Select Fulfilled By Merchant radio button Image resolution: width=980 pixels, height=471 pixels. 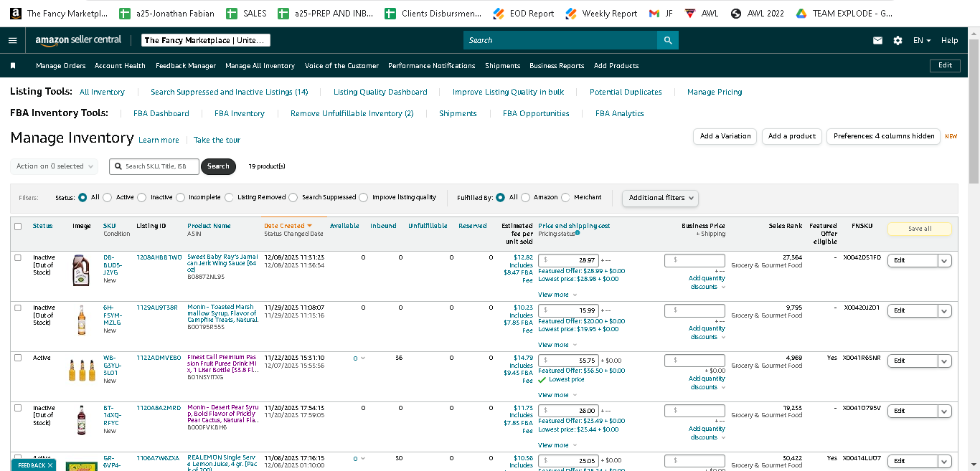[x=566, y=197]
